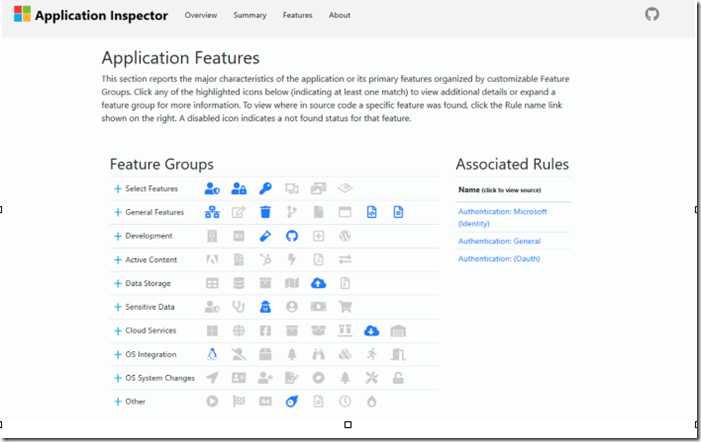Click the key icon in Select Features

click(x=265, y=189)
